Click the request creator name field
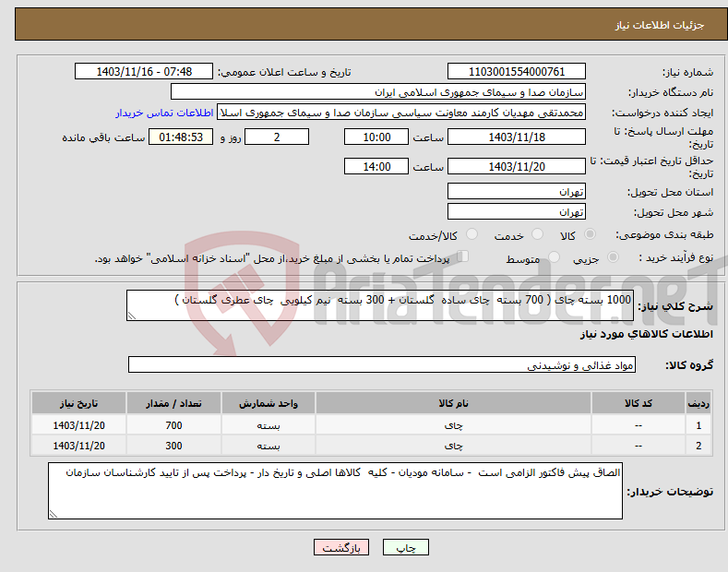The width and height of the screenshot is (728, 572). (401, 113)
